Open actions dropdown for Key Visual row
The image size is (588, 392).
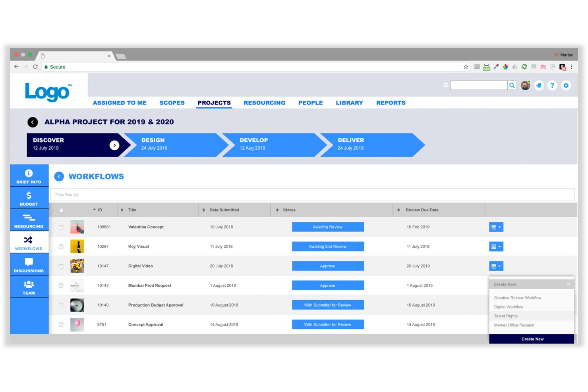496,247
